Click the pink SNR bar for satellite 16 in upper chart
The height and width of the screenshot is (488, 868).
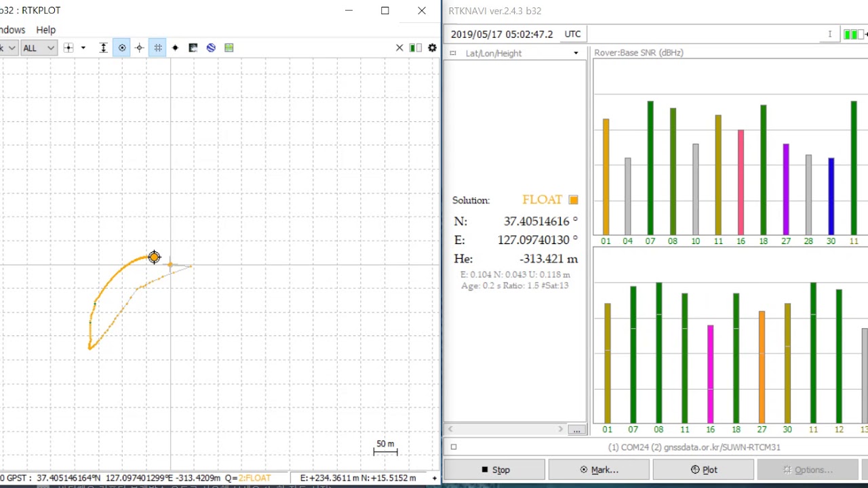point(741,182)
